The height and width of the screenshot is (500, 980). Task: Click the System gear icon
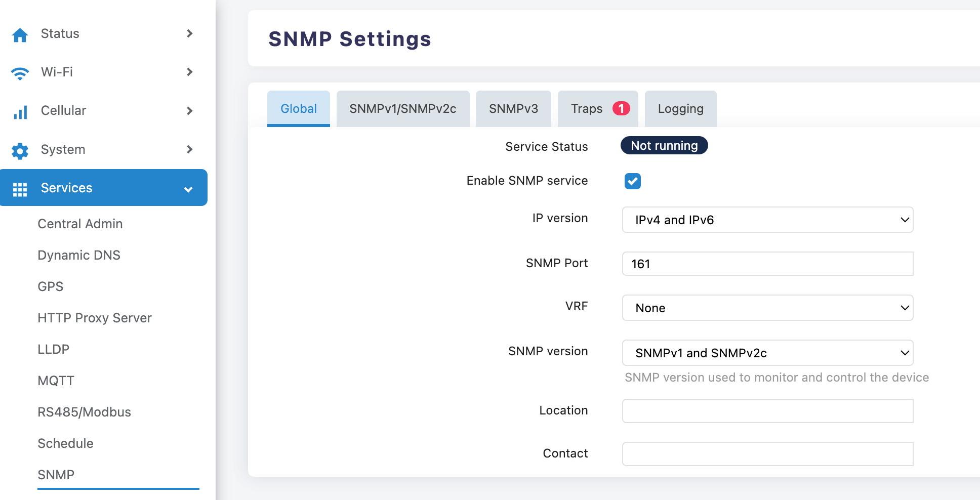[x=20, y=151]
